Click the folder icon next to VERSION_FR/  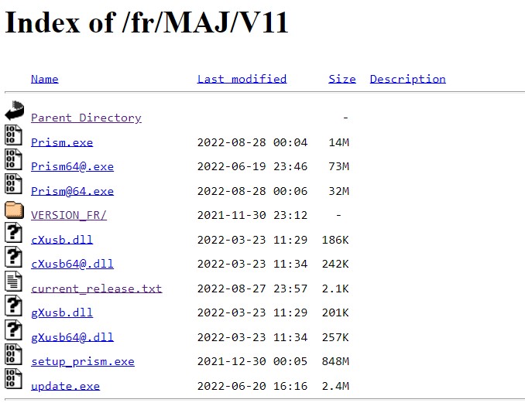pyautogui.click(x=13, y=210)
